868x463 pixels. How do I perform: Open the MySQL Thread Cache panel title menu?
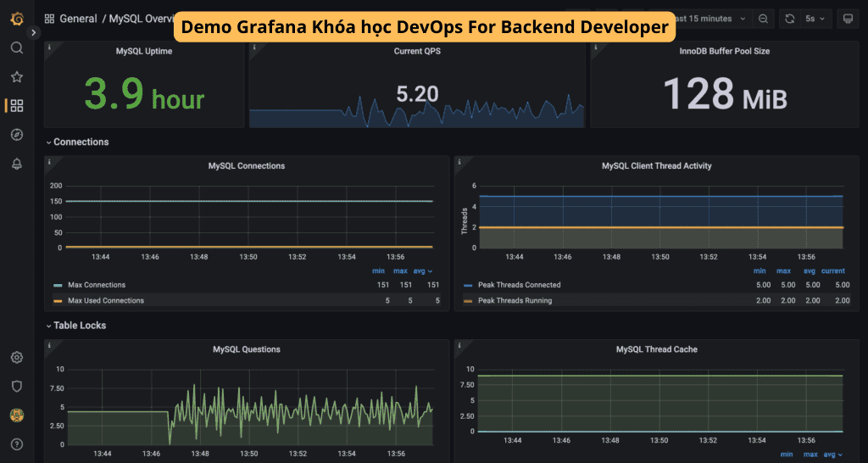pos(657,349)
